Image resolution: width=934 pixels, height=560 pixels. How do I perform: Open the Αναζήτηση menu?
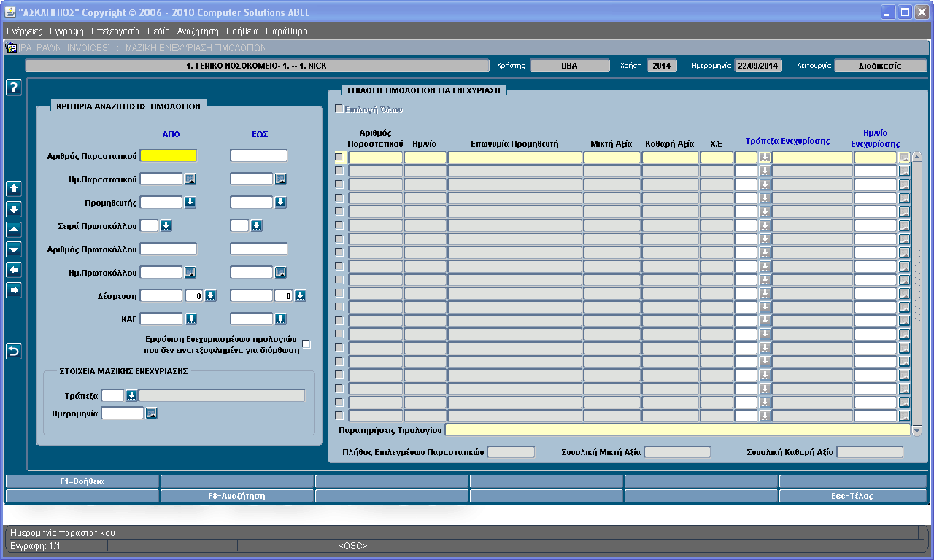pyautogui.click(x=198, y=31)
